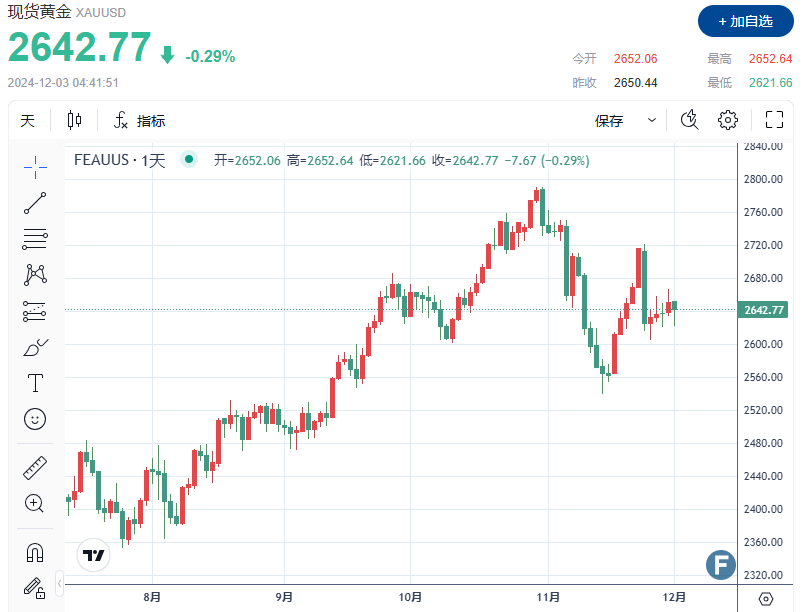Open the Fibonacci retracement tool
This screenshot has height=612, width=802.
point(35,238)
